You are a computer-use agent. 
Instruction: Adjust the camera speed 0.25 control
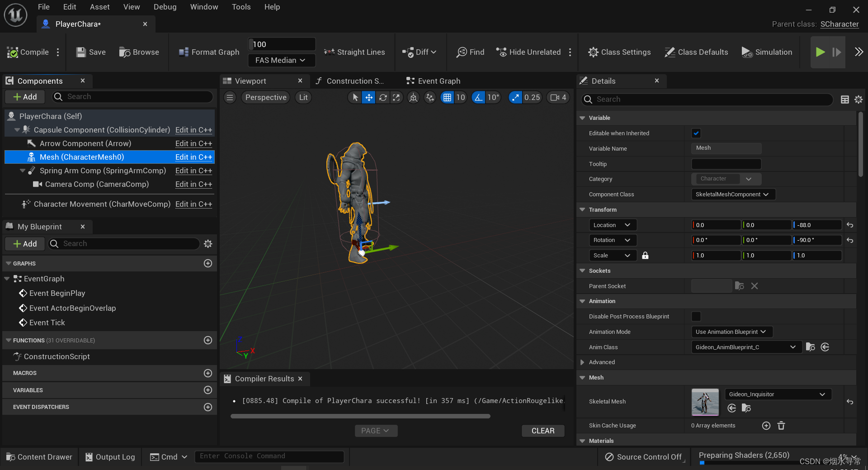coord(525,97)
